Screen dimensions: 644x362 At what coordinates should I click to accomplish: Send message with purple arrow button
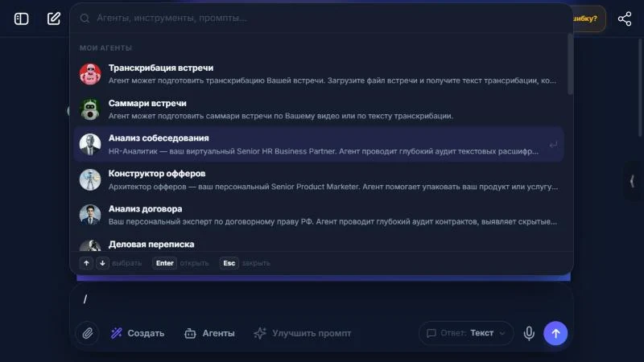coord(555,333)
